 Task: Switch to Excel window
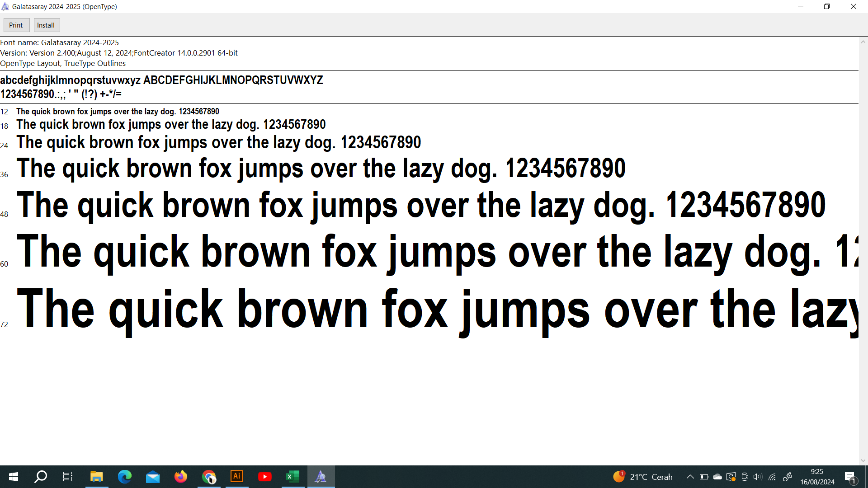[293, 477]
